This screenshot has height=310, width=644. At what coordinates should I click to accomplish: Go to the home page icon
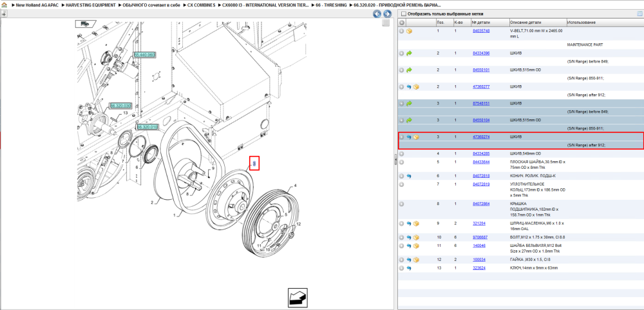[4, 5]
